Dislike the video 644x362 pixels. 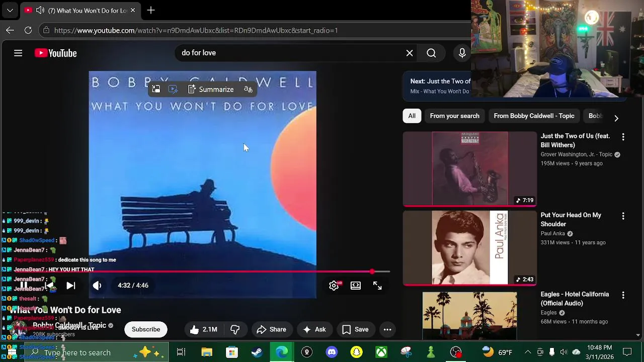tap(235, 329)
